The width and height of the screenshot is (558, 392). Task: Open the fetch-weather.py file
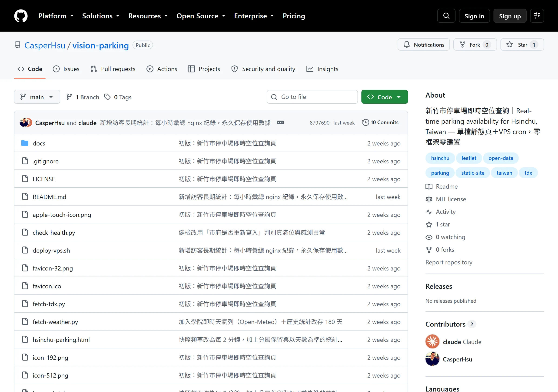[55, 322]
